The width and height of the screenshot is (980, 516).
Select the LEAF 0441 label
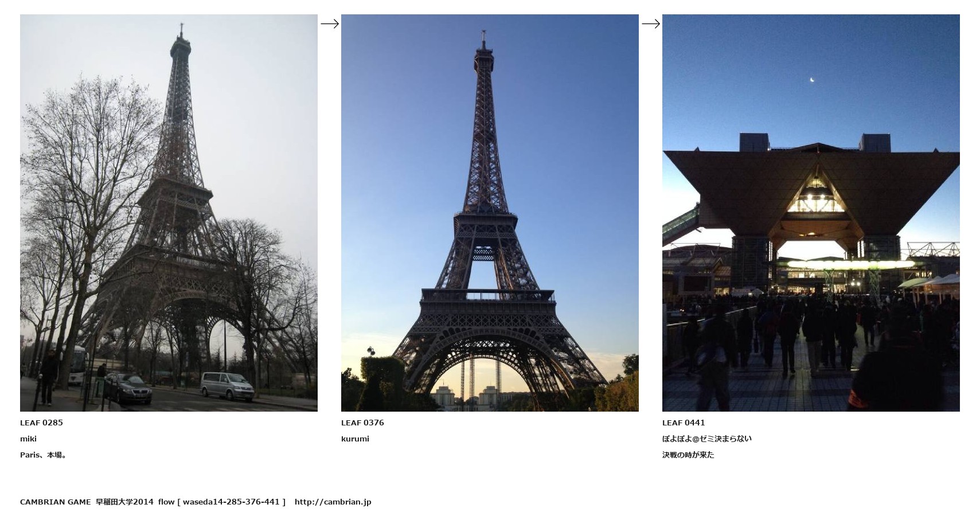pos(684,423)
